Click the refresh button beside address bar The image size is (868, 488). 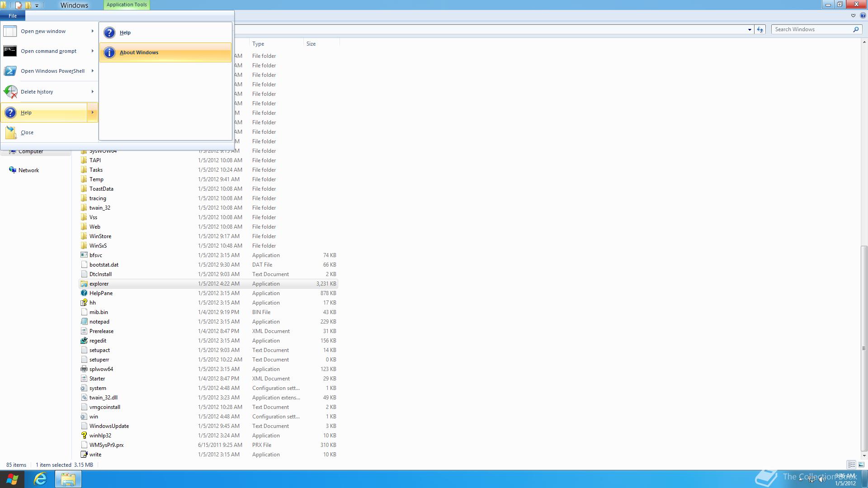pos(760,29)
